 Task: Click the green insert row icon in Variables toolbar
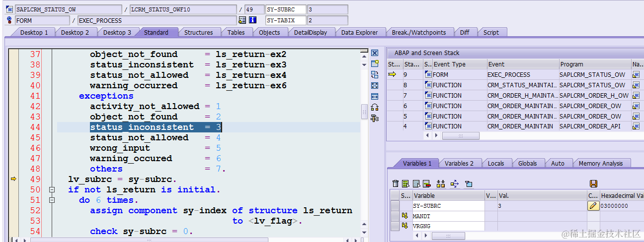[x=405, y=184]
